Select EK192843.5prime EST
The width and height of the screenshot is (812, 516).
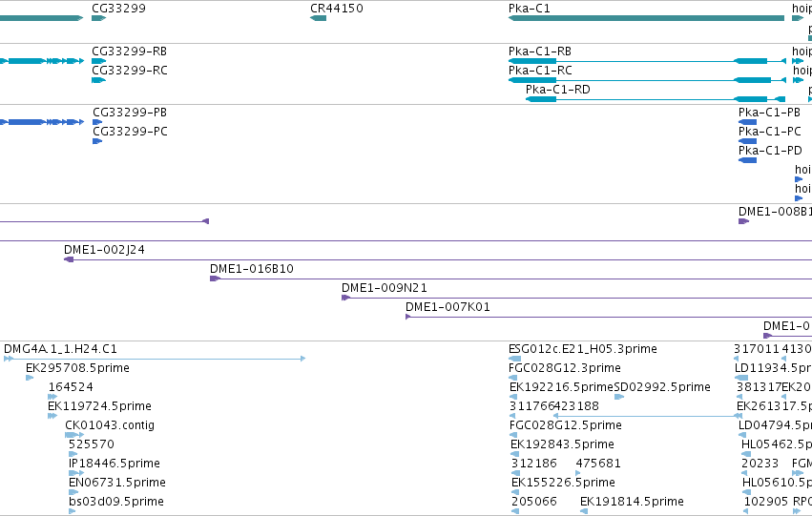(514, 454)
